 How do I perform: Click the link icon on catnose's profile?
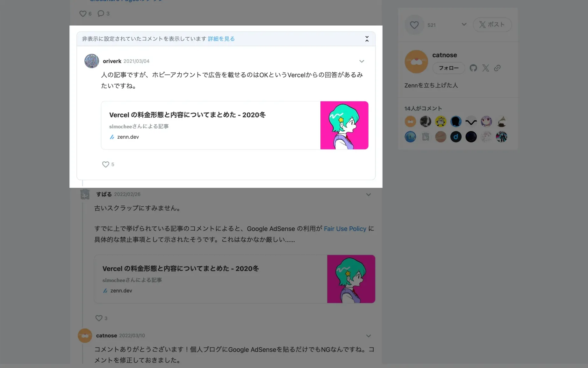[x=498, y=68]
